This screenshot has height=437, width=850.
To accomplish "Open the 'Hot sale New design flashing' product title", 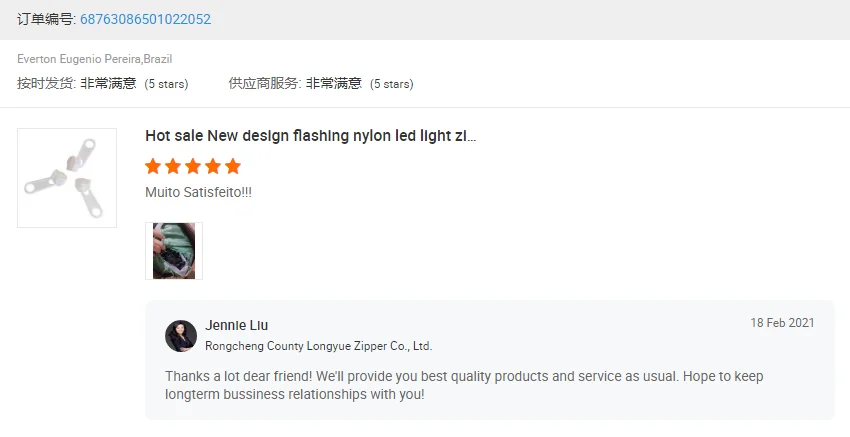I will [x=310, y=135].
